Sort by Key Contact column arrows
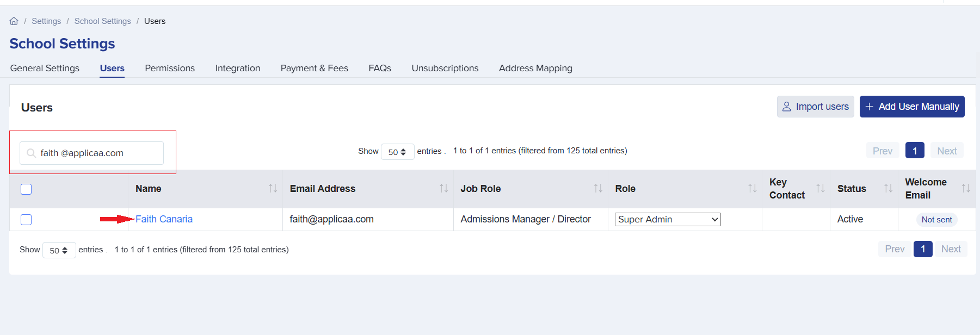The width and height of the screenshot is (980, 335). tap(821, 188)
